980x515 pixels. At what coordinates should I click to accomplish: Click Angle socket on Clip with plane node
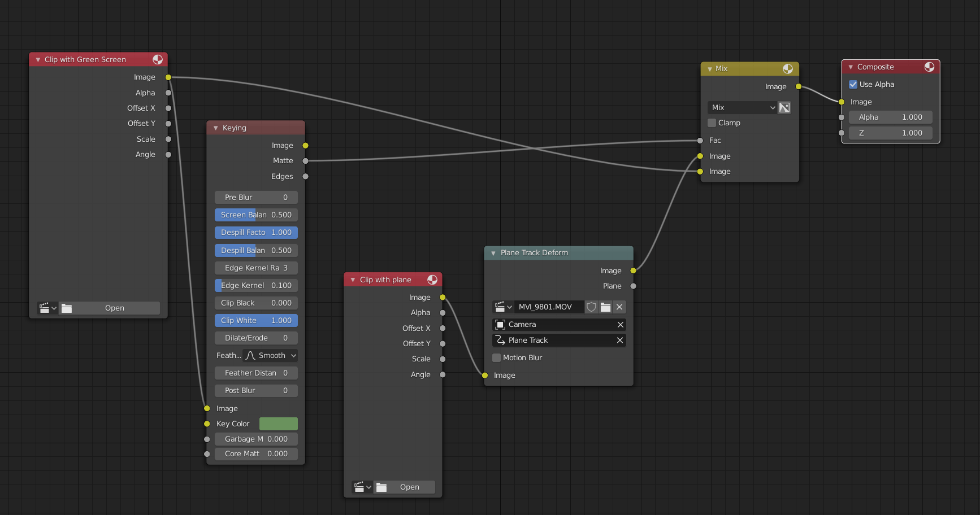443,374
